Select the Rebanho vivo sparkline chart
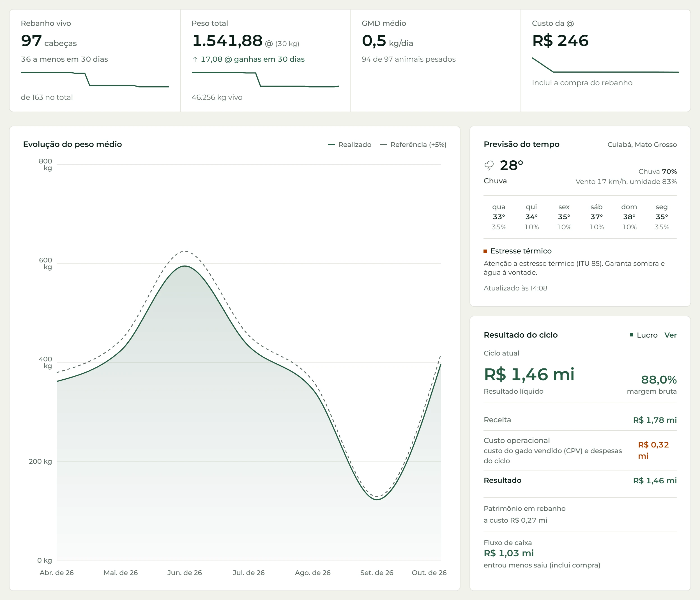Viewport: 700px width, 600px height. click(95, 79)
